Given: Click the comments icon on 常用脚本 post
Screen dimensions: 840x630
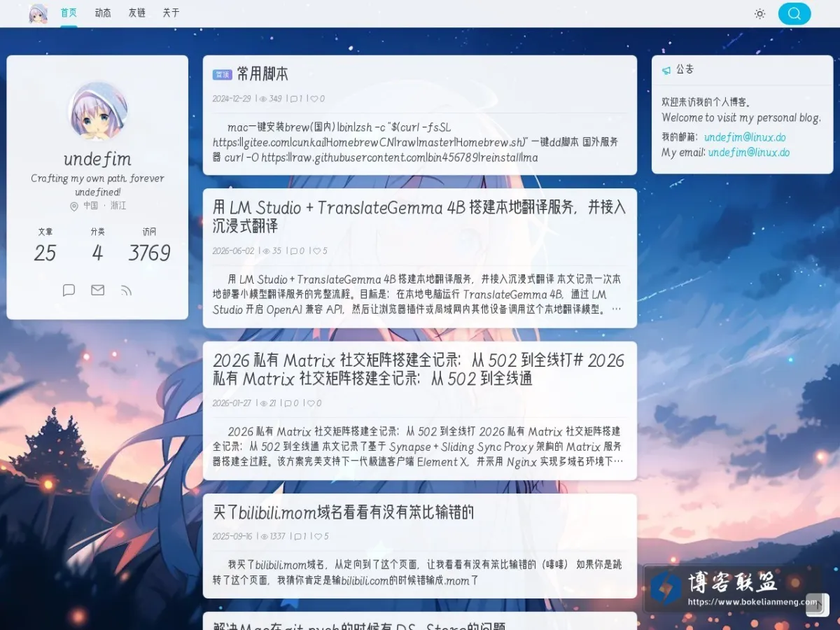Looking at the screenshot, I should (x=294, y=99).
